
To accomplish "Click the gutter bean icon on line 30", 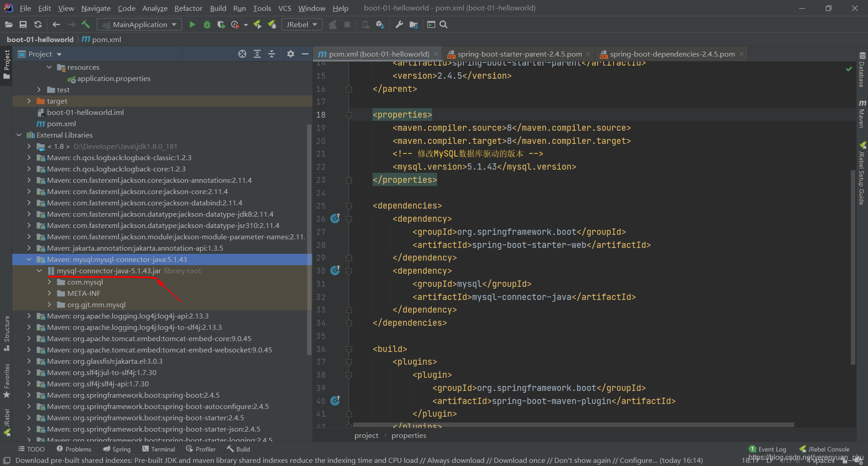I will click(335, 271).
